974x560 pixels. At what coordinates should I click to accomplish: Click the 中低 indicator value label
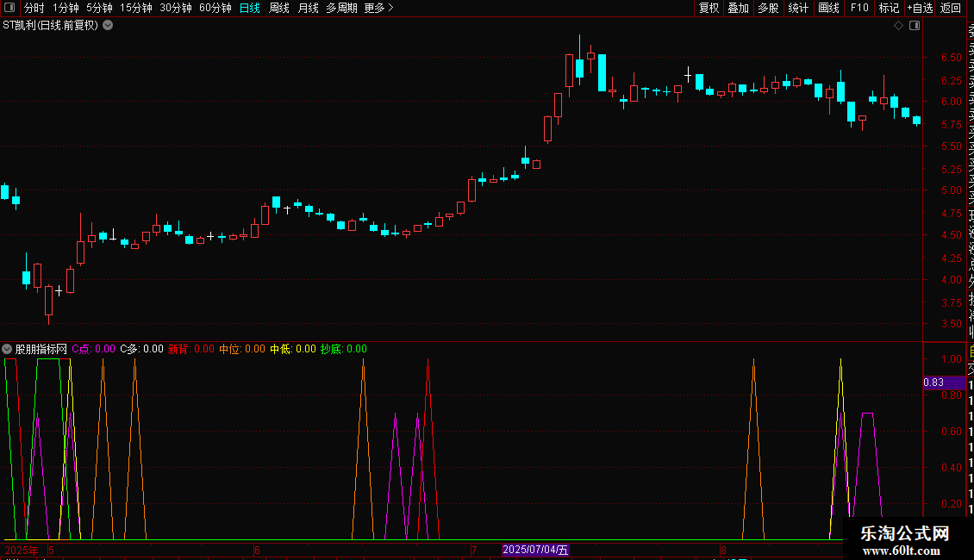(x=292, y=349)
